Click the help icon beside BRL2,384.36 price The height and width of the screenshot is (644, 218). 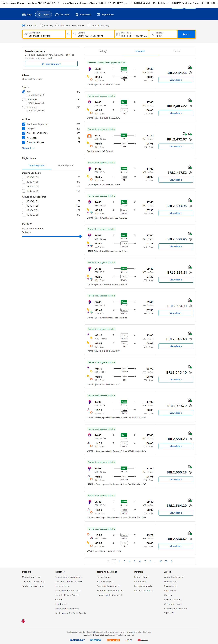(190, 73)
